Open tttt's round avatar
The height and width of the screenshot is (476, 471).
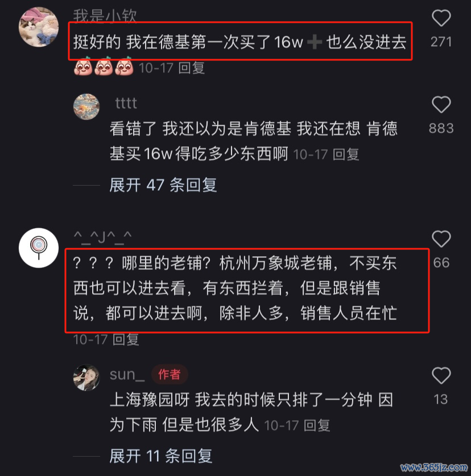[x=86, y=106]
